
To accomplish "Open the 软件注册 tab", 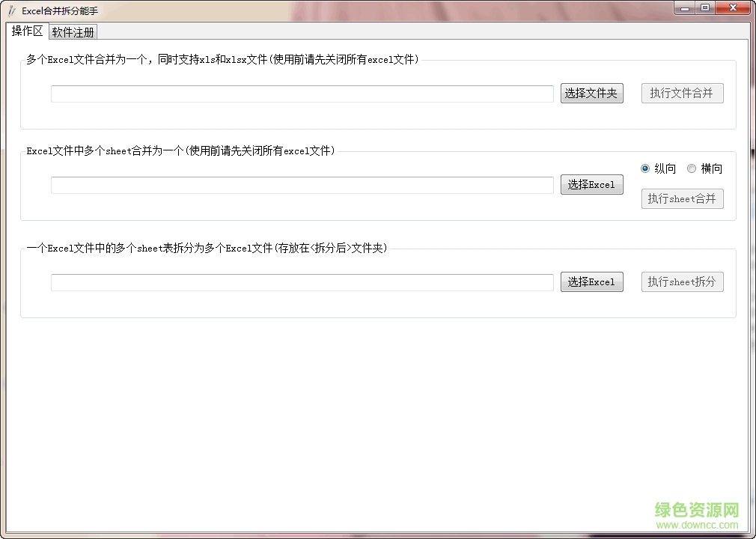I will (73, 32).
